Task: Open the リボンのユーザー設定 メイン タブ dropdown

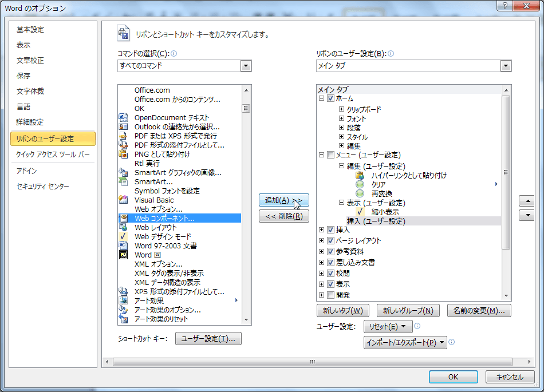Action: pyautogui.click(x=506, y=65)
